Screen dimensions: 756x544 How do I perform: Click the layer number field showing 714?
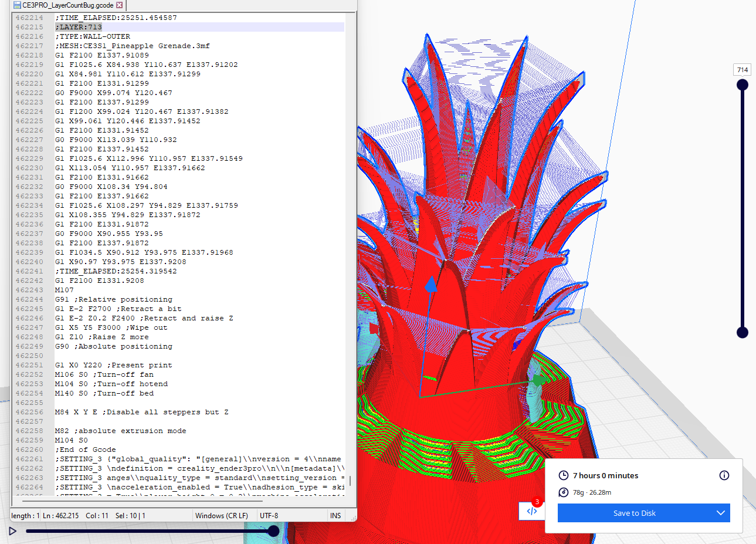click(742, 69)
